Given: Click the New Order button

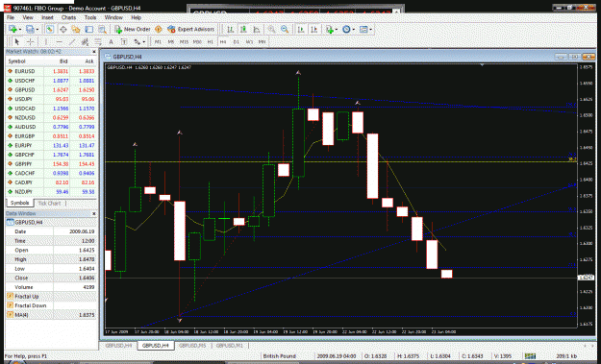Looking at the screenshot, I should click(133, 29).
